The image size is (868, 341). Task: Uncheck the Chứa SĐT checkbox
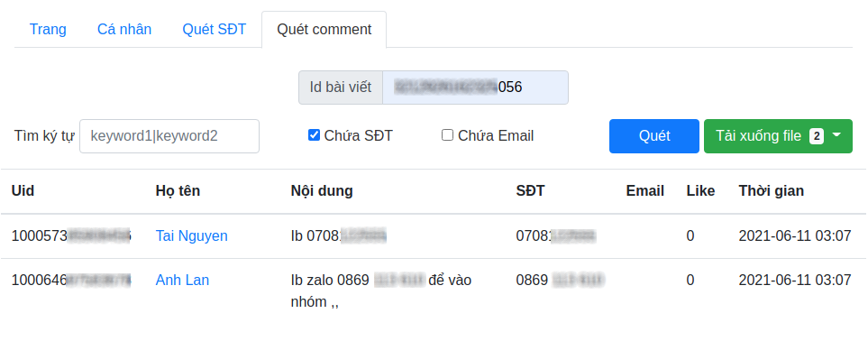click(314, 135)
